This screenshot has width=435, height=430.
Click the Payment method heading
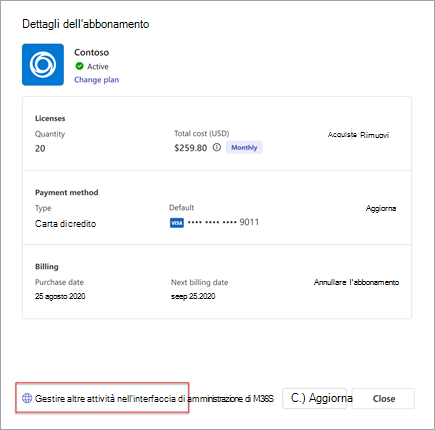tap(67, 193)
